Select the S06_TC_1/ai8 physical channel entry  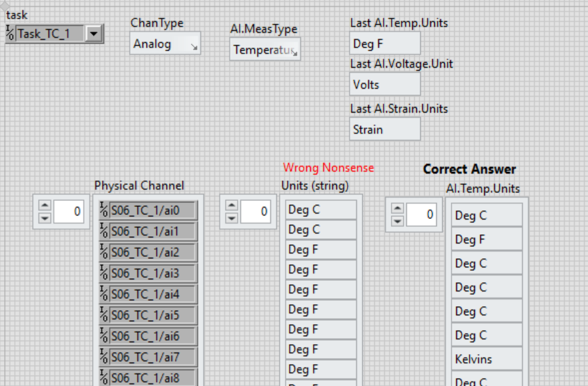[x=152, y=378]
